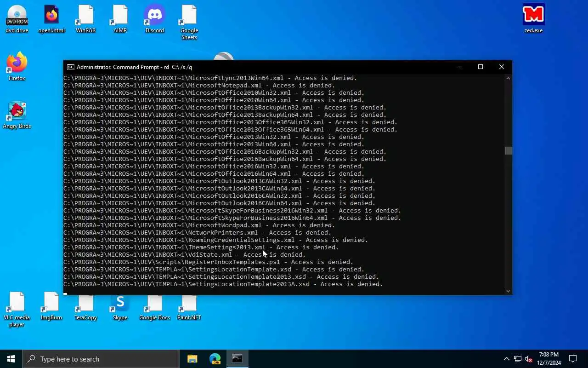Maximize the Command Prompt window
The height and width of the screenshot is (368, 588).
pos(481,67)
